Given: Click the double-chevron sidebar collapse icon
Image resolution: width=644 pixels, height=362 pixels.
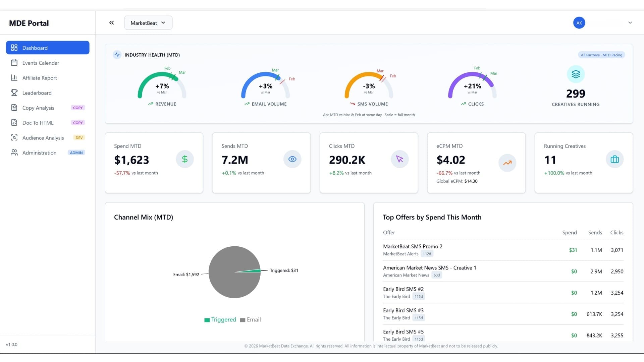Looking at the screenshot, I should pyautogui.click(x=111, y=23).
